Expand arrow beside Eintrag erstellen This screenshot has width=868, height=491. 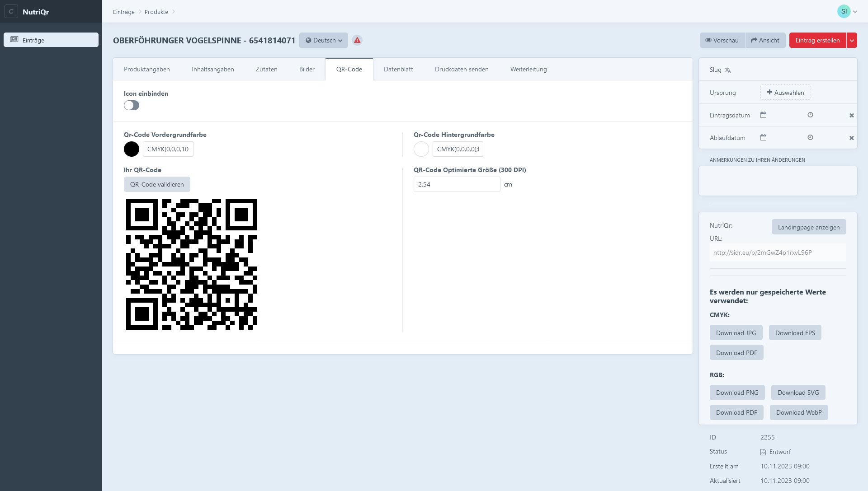coord(852,40)
